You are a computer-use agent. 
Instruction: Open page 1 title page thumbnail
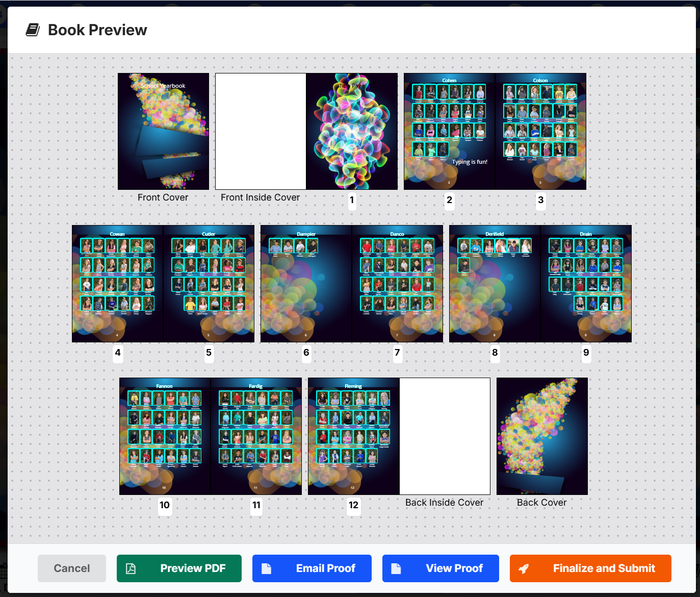click(352, 131)
